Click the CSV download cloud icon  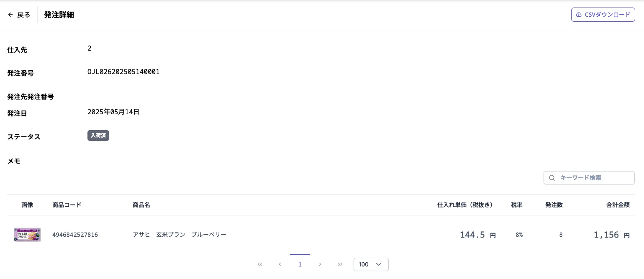(579, 15)
